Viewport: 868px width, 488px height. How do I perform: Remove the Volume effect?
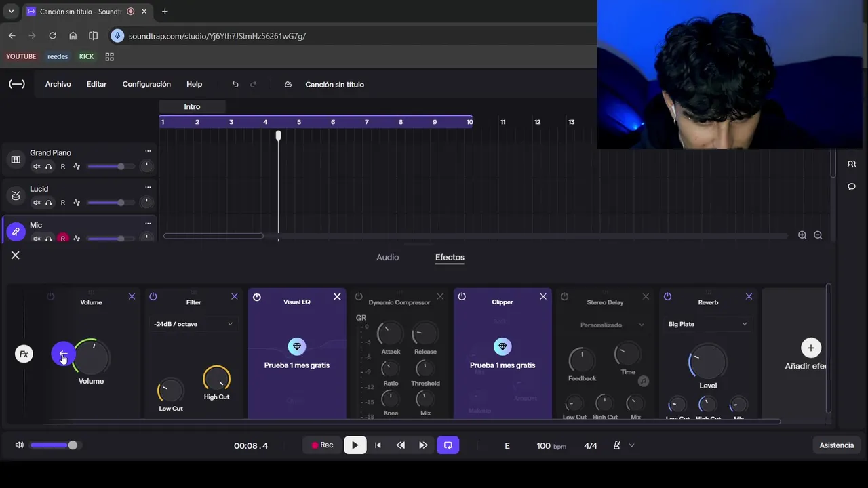132,296
